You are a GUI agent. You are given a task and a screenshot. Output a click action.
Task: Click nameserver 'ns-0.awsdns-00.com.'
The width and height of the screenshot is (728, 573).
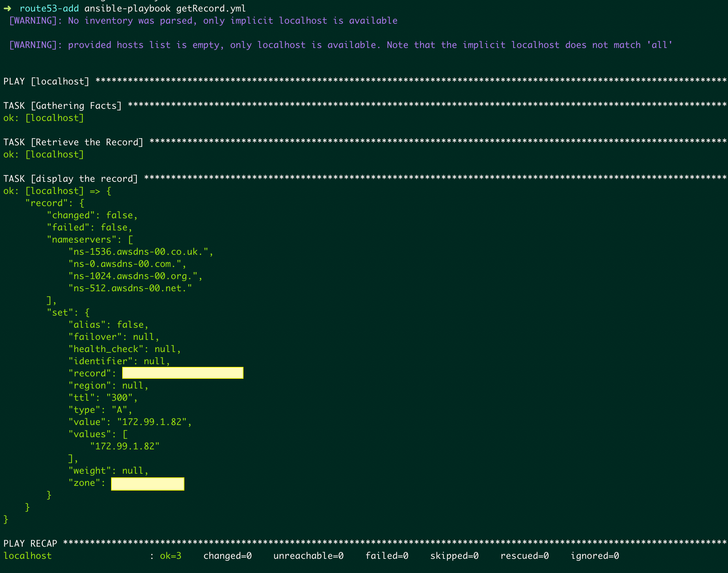[x=127, y=264]
